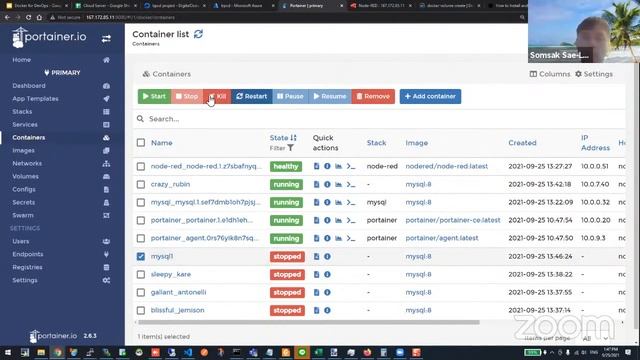Check the sleepy_kare checkbox
This screenshot has height=360, width=640.
(x=141, y=275)
